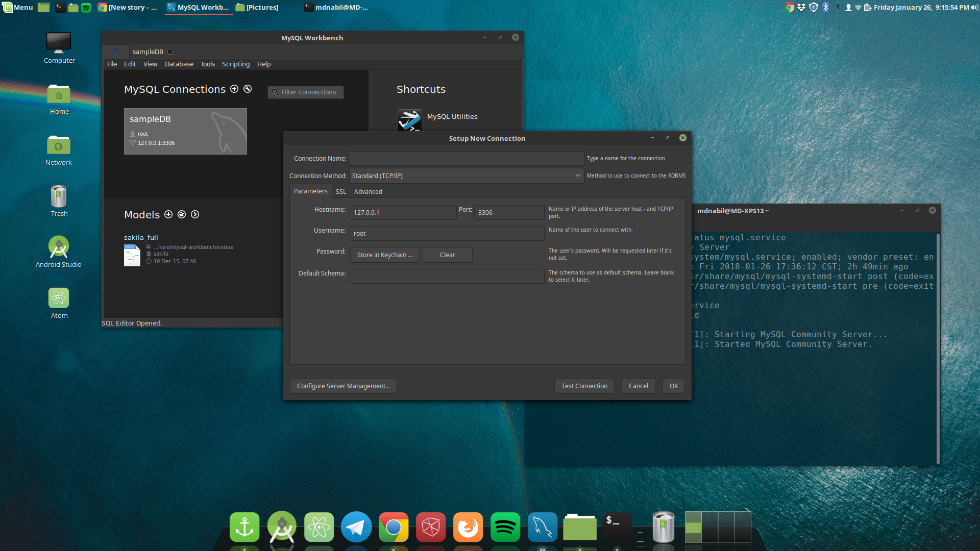
Task: Switch to the New story Chrome window in taskbar
Action: pos(128,7)
